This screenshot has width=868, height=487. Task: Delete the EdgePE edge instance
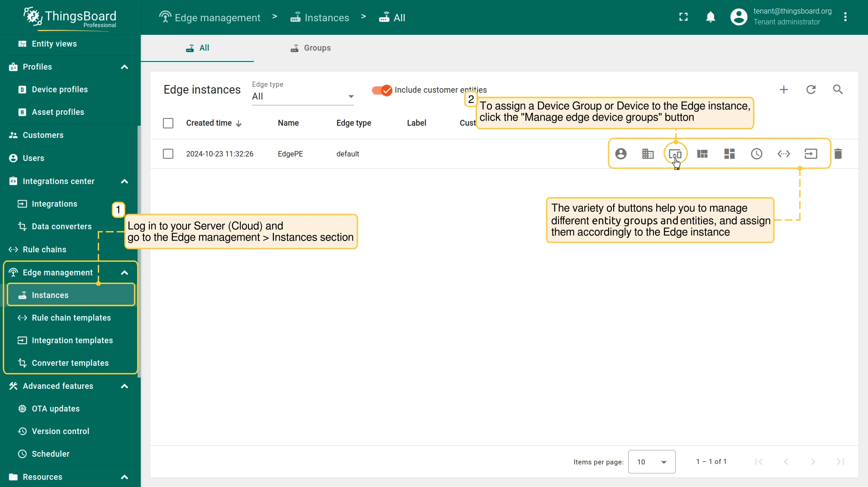tap(838, 154)
